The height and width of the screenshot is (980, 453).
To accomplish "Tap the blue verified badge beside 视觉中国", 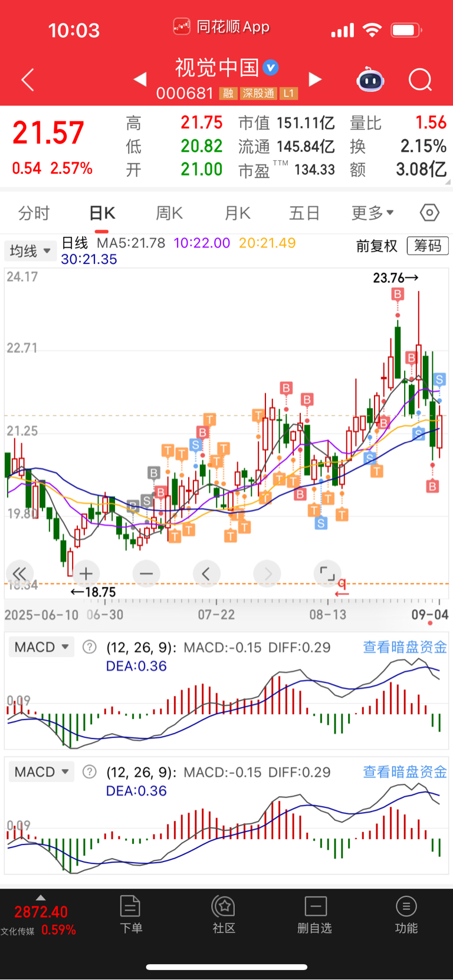I will pyautogui.click(x=271, y=68).
